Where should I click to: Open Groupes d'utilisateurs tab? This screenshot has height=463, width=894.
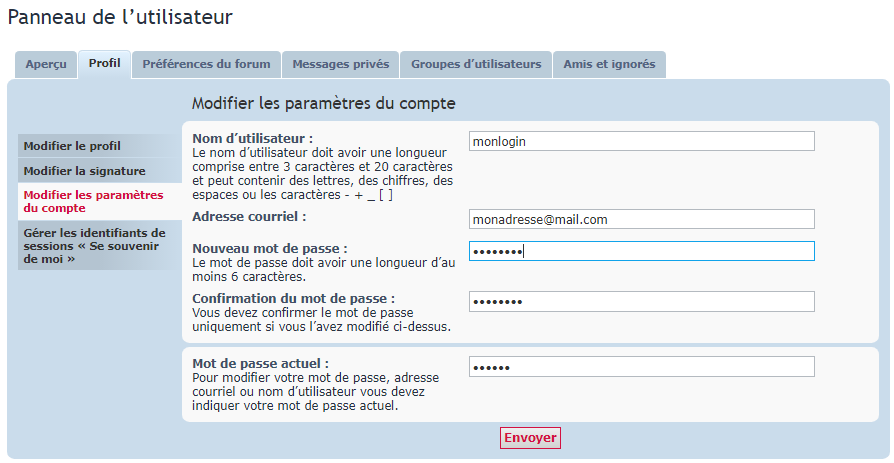[476, 64]
